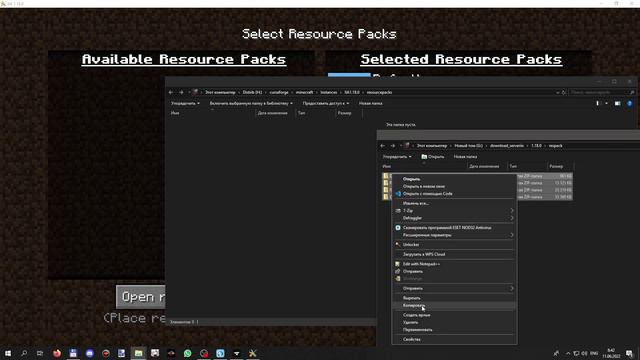Go forward in respack Explorer window
This screenshot has height=360, width=640.
[393, 146]
